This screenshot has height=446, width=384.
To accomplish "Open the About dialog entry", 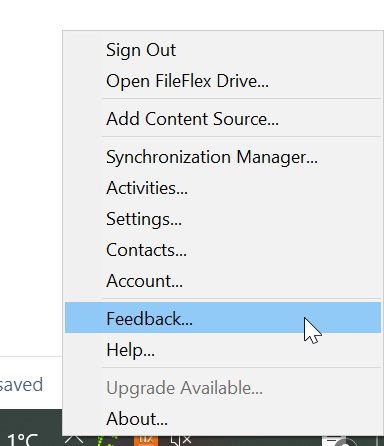I will (223, 419).
